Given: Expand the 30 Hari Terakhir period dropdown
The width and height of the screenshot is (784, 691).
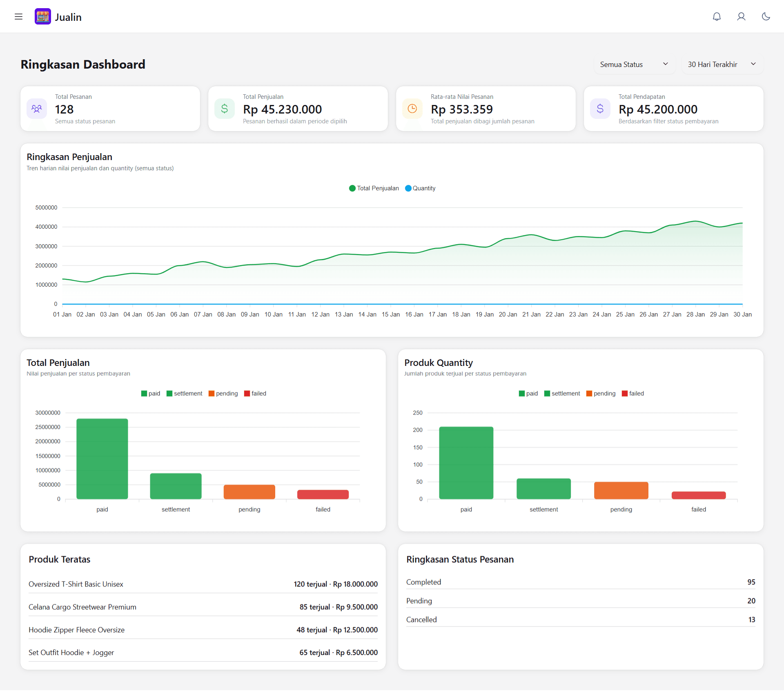Looking at the screenshot, I should pos(722,65).
